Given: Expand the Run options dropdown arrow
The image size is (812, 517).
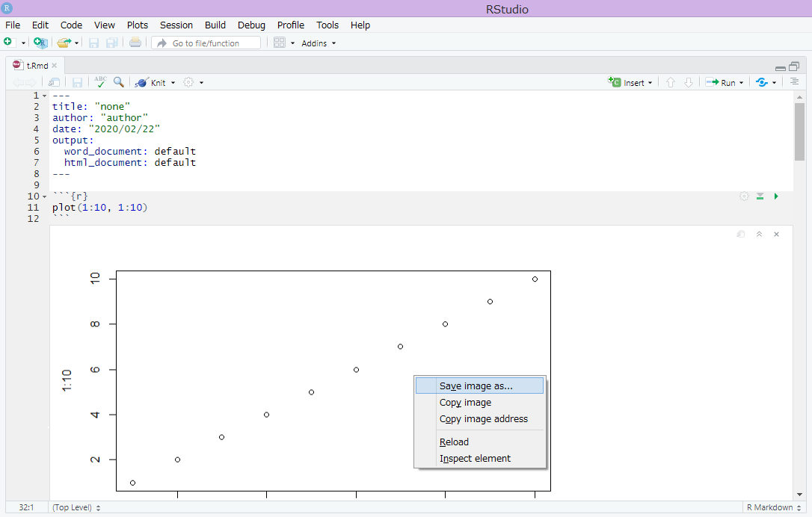Looking at the screenshot, I should click(x=742, y=83).
